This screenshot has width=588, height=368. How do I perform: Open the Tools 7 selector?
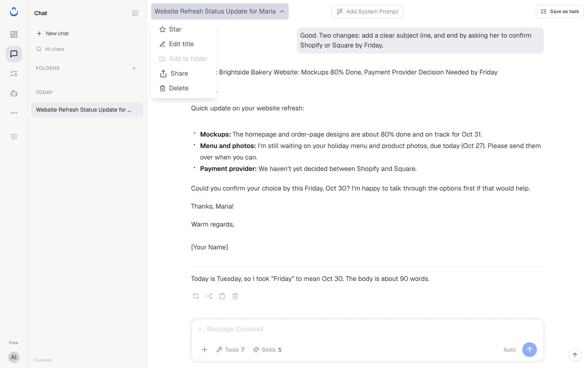tap(230, 350)
